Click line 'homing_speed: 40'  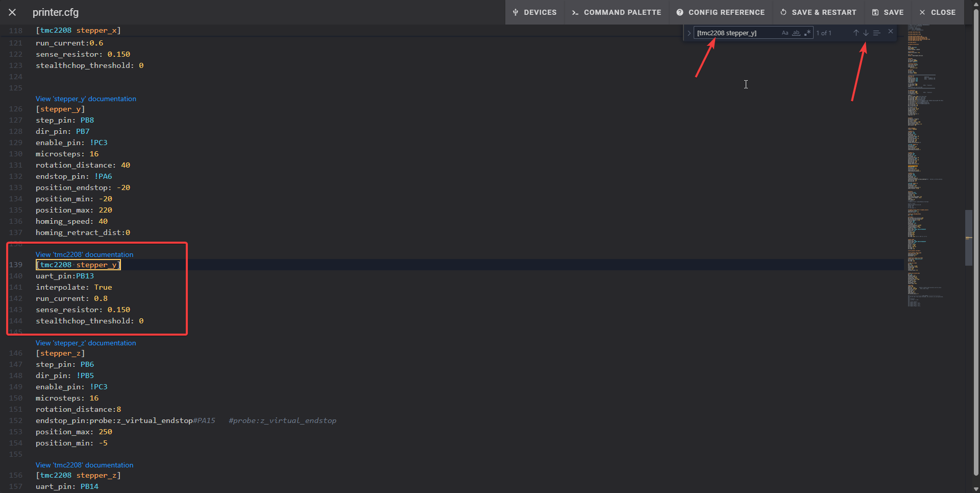71,221
